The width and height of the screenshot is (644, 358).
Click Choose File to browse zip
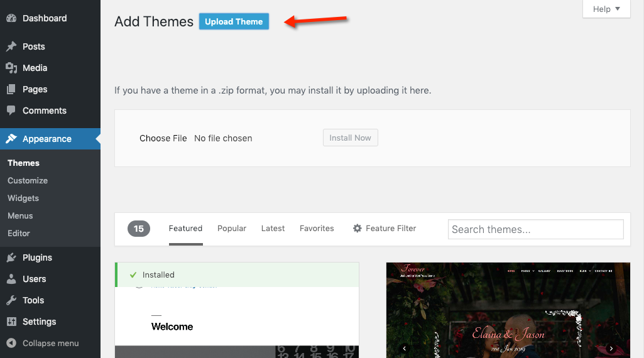pos(163,138)
